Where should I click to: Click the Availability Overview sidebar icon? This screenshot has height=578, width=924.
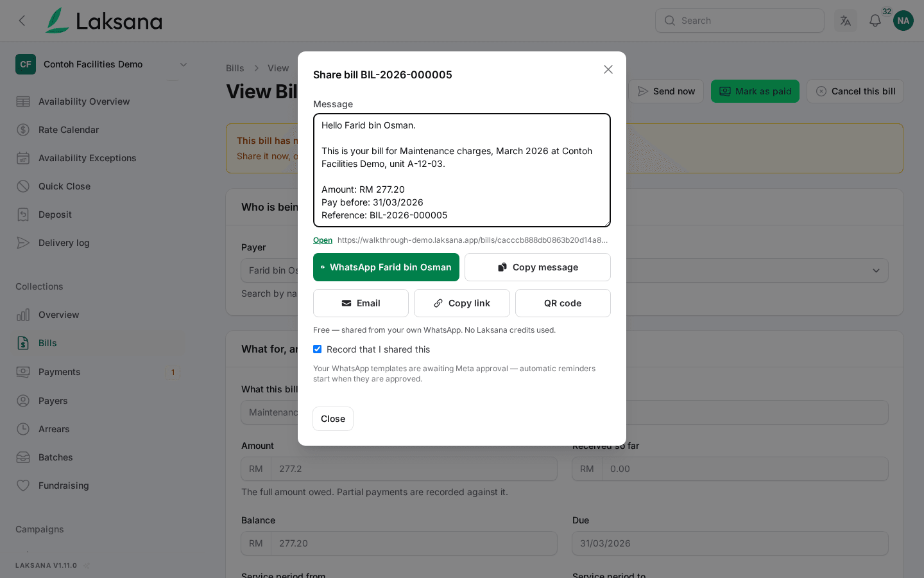pos(23,101)
